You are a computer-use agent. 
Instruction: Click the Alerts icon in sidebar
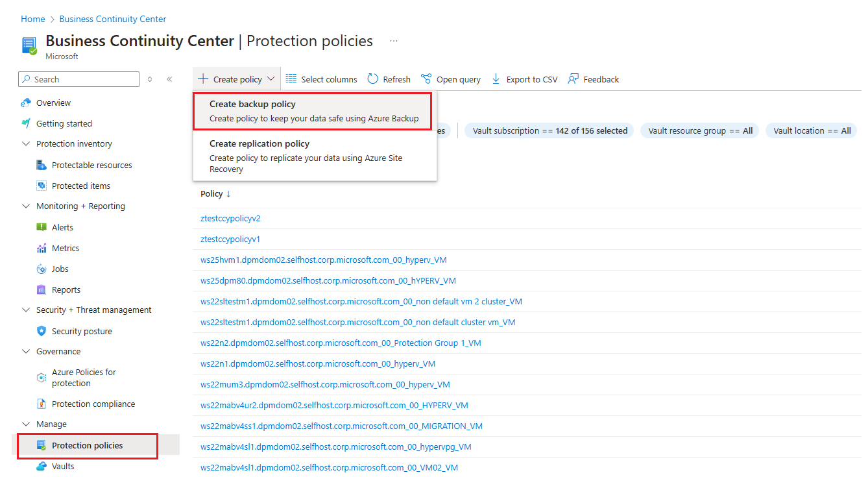[42, 227]
